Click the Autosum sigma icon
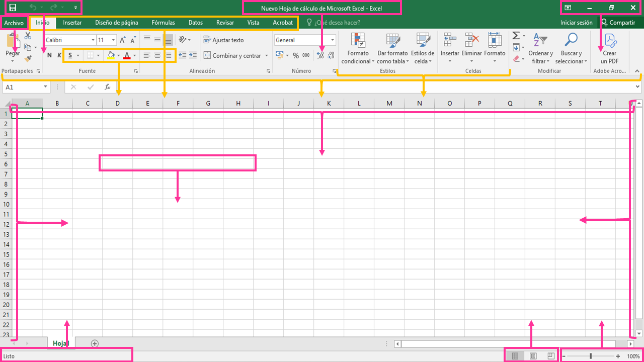 click(516, 36)
